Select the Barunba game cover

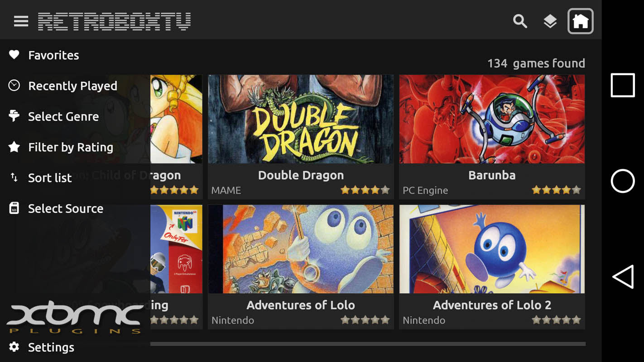click(492, 119)
